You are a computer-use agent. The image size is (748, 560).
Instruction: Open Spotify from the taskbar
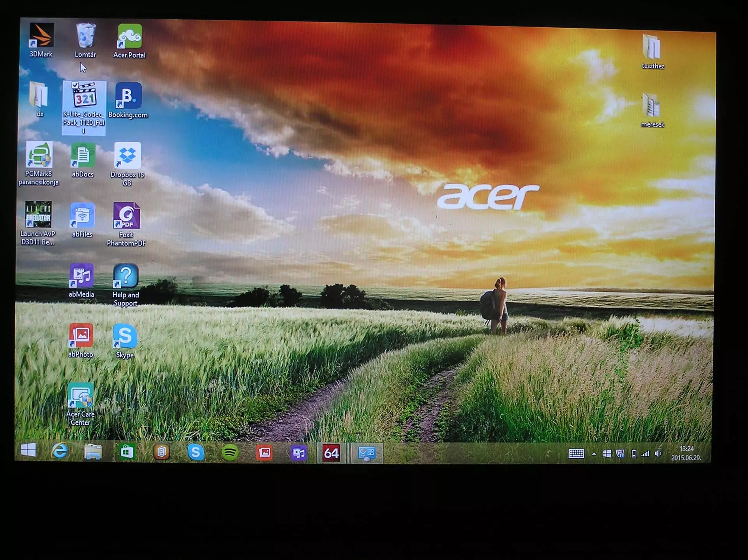pos(230,453)
